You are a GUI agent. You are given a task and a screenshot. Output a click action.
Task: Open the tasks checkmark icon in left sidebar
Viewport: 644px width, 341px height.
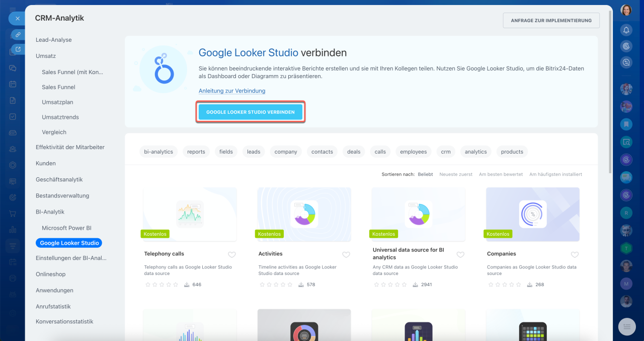(13, 116)
